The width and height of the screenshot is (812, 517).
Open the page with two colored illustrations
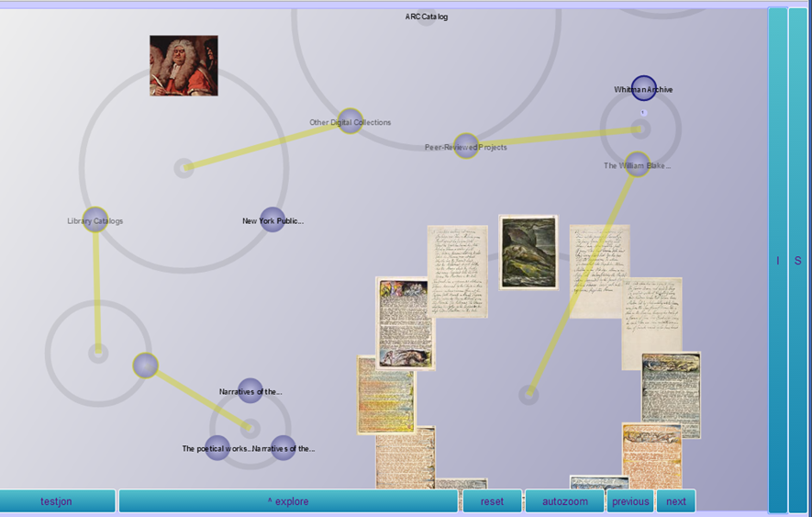tap(406, 323)
